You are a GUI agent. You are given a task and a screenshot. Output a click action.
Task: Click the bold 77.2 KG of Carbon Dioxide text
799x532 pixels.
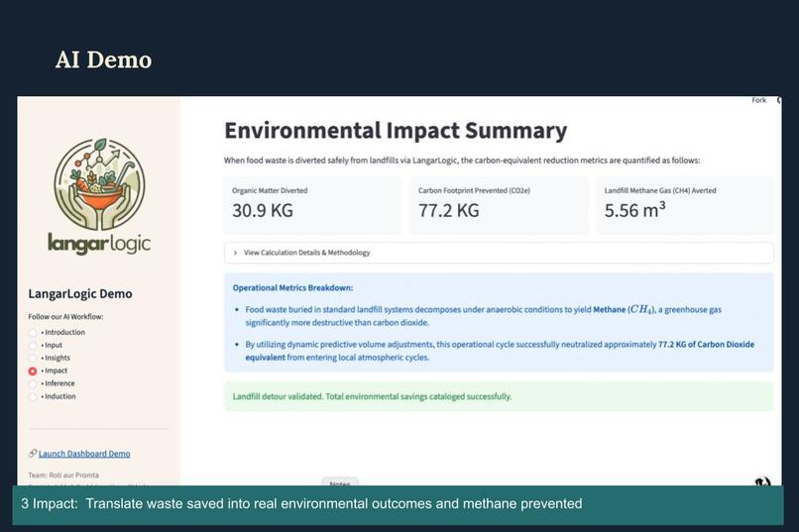click(x=706, y=344)
